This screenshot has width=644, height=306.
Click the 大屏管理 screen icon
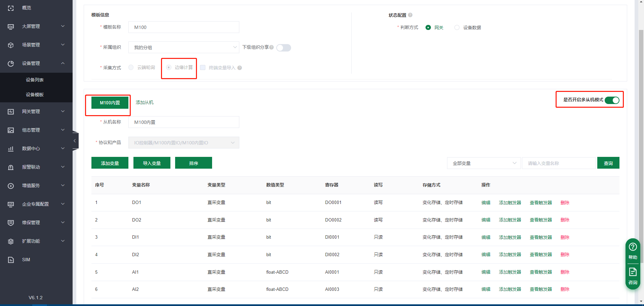(x=11, y=26)
